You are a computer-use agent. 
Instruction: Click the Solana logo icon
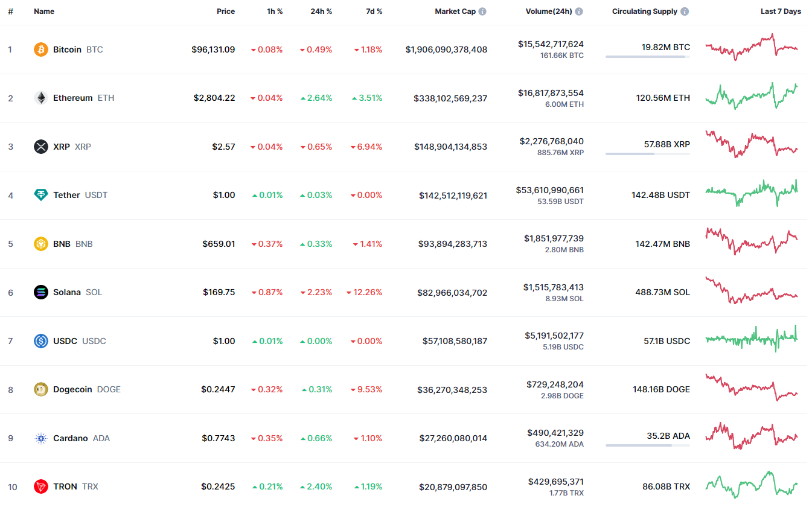click(x=41, y=292)
